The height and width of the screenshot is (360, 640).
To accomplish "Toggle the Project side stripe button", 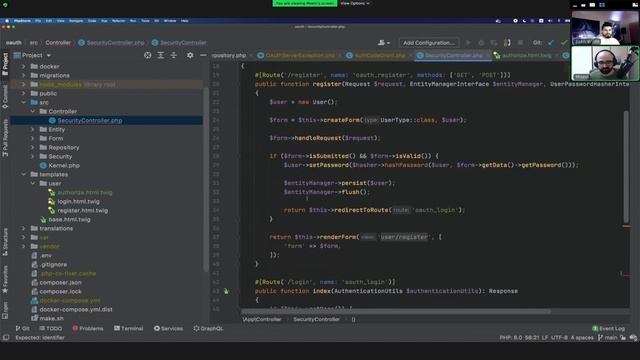I will tap(5, 64).
